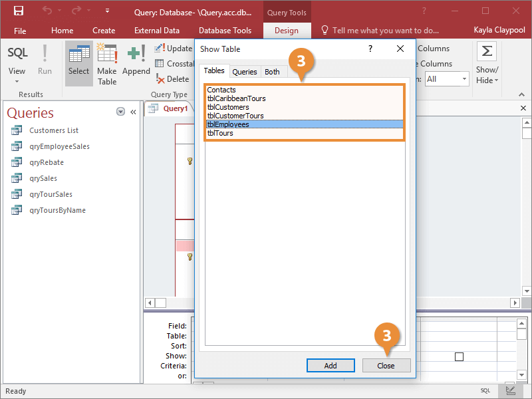
Task: Open the Customize Quick Access Toolbar dropdown
Action: 107,11
